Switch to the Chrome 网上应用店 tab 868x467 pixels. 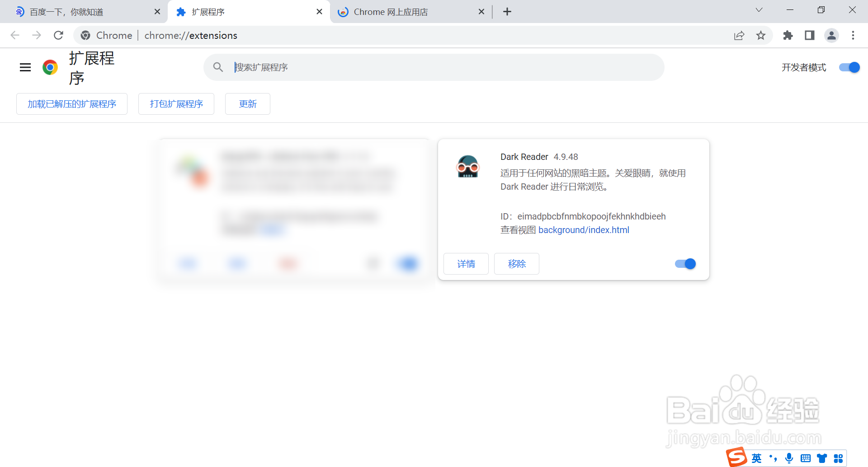click(411, 12)
